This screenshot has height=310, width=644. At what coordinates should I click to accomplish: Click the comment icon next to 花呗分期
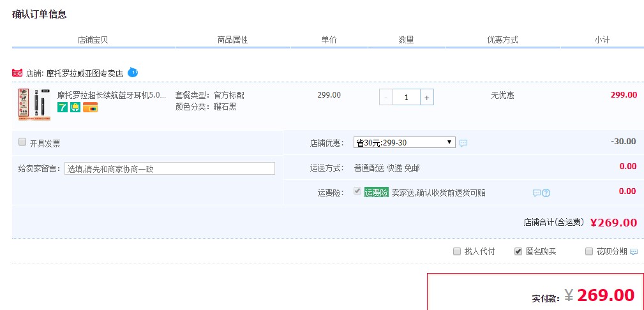point(634,252)
